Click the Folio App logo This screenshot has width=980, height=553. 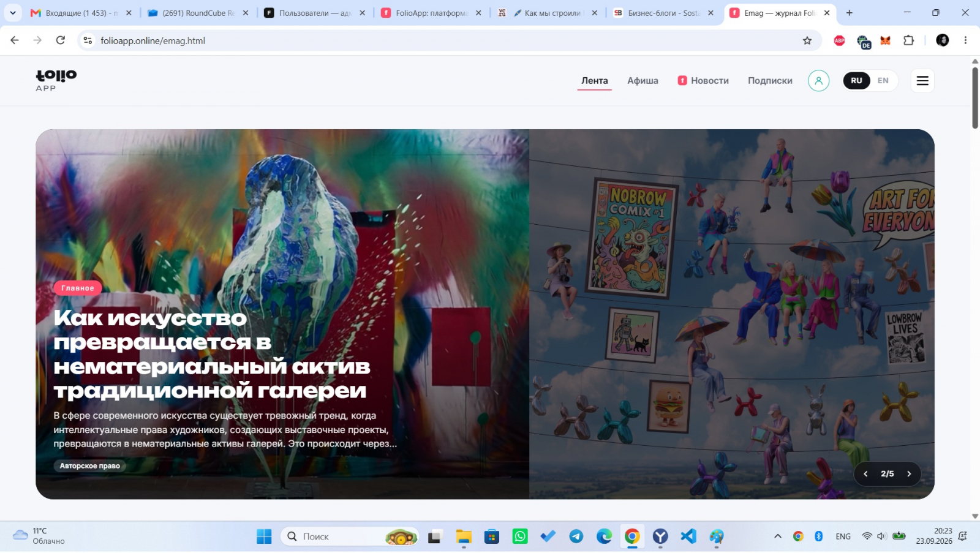tap(56, 80)
